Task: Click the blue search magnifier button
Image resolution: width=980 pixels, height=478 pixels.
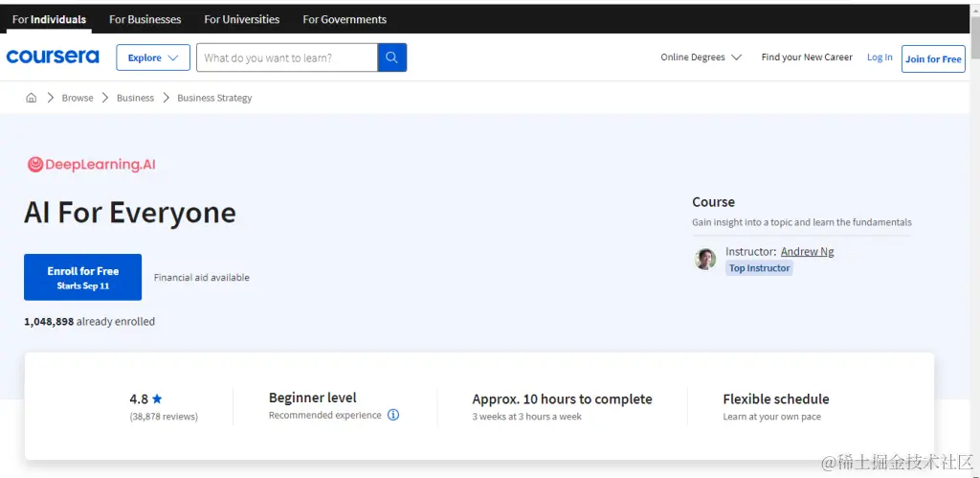Action: tap(391, 57)
